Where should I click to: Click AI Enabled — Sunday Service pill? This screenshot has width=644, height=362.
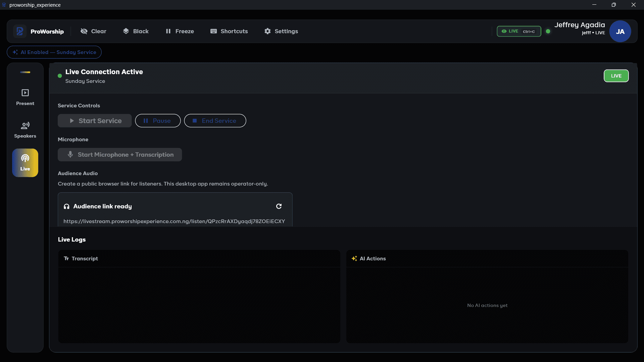[54, 52]
